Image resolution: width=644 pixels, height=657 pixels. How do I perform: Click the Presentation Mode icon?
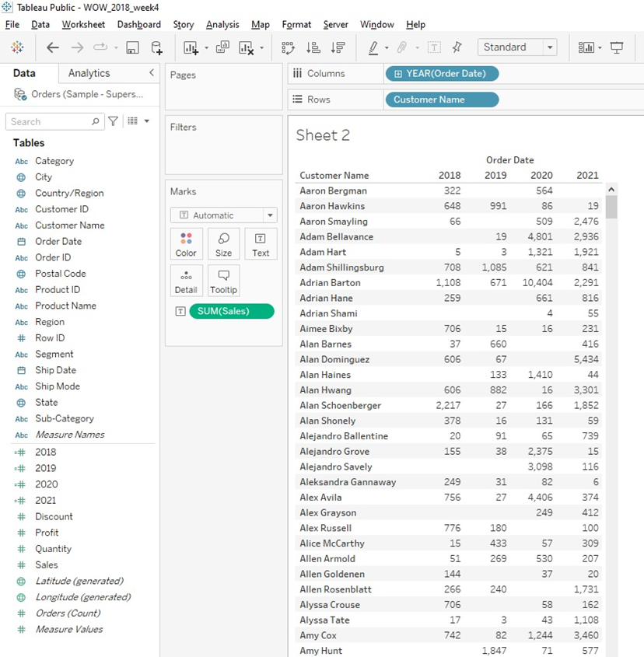click(x=616, y=47)
